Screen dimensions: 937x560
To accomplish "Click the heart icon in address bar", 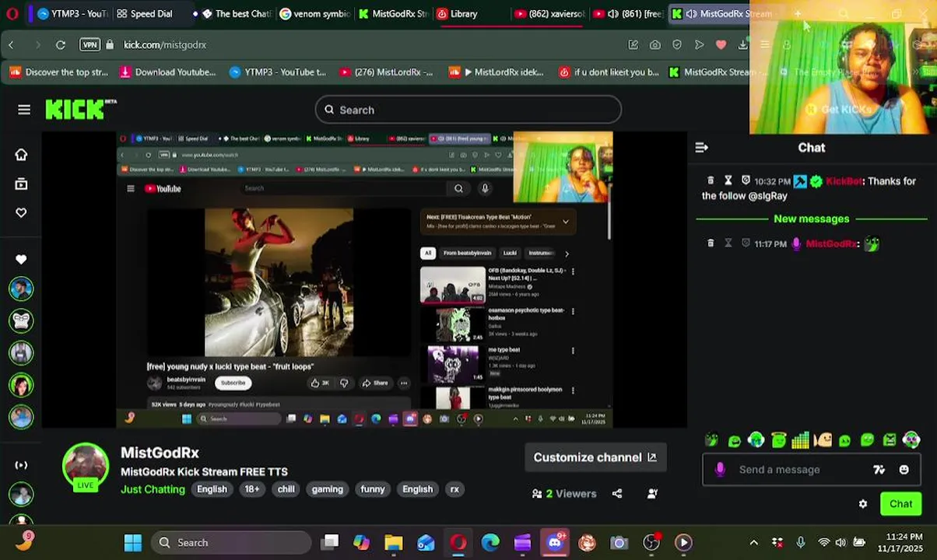I will (721, 45).
